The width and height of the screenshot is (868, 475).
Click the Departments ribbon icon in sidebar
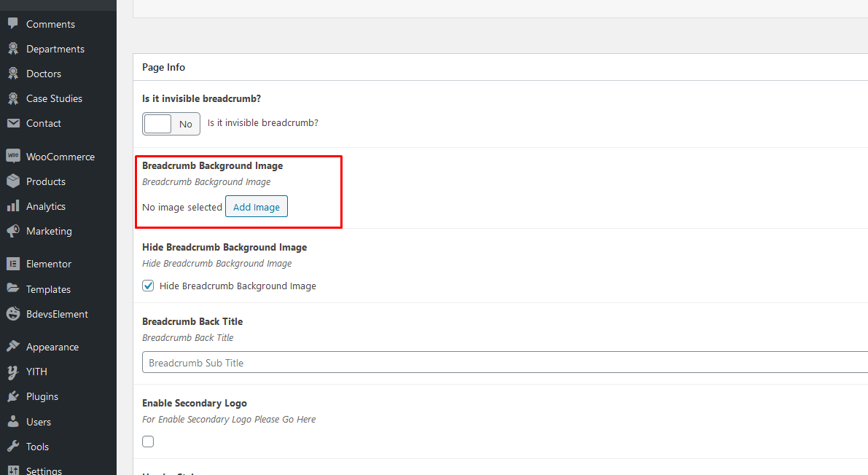[x=12, y=49]
